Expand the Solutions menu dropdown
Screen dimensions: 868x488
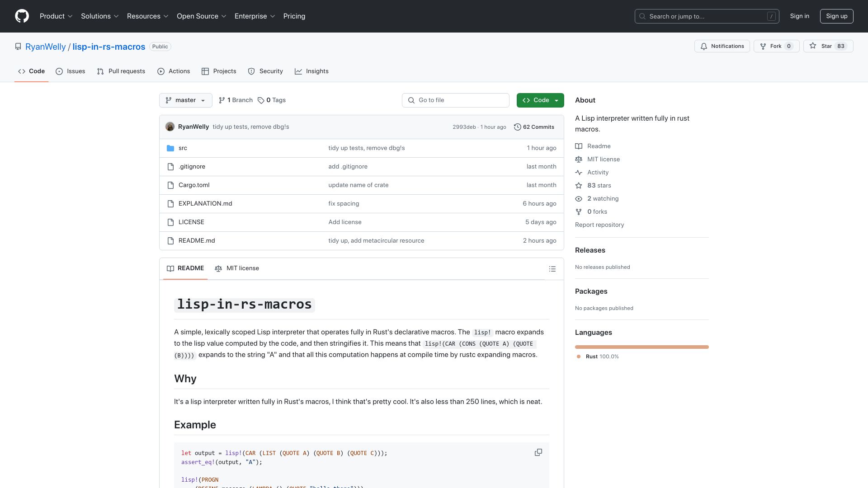tap(100, 16)
